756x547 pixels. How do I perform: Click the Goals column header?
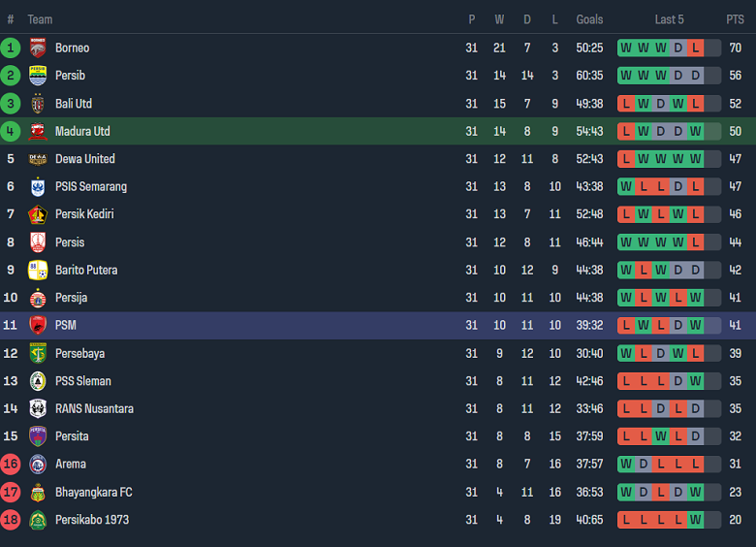point(589,19)
